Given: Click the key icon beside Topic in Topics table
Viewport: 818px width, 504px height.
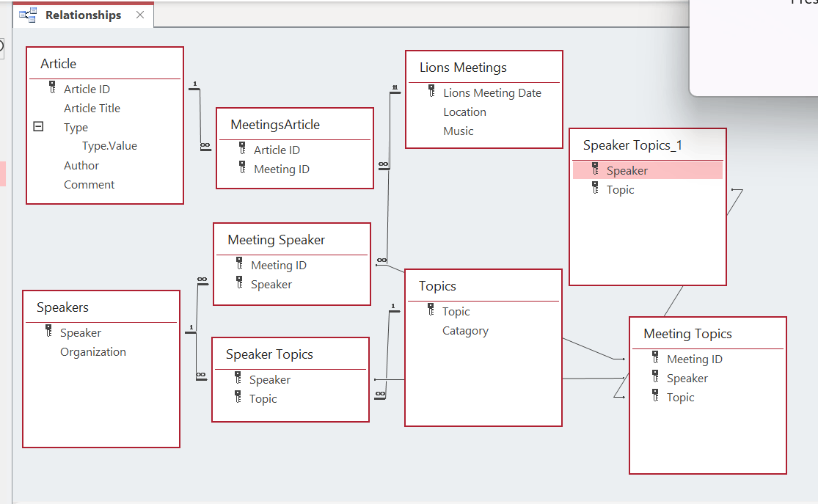Looking at the screenshot, I should coord(431,310).
